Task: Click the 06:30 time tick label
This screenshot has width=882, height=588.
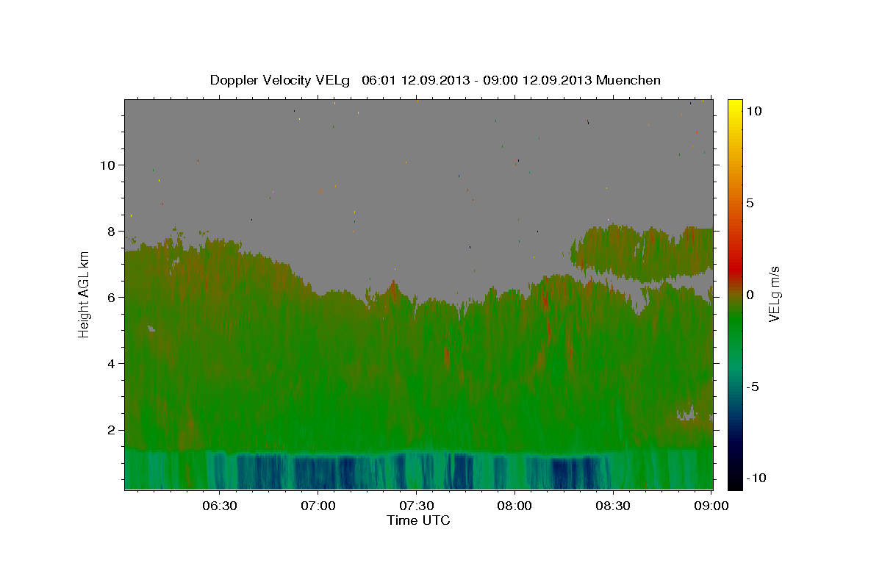Action: [x=219, y=506]
